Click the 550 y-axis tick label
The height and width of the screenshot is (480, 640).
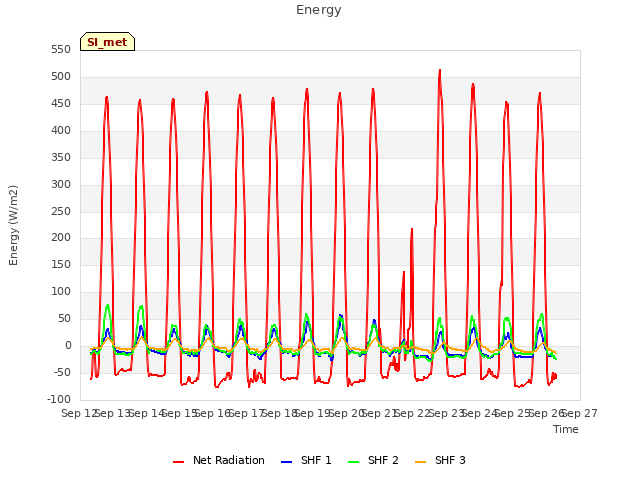pyautogui.click(x=61, y=50)
